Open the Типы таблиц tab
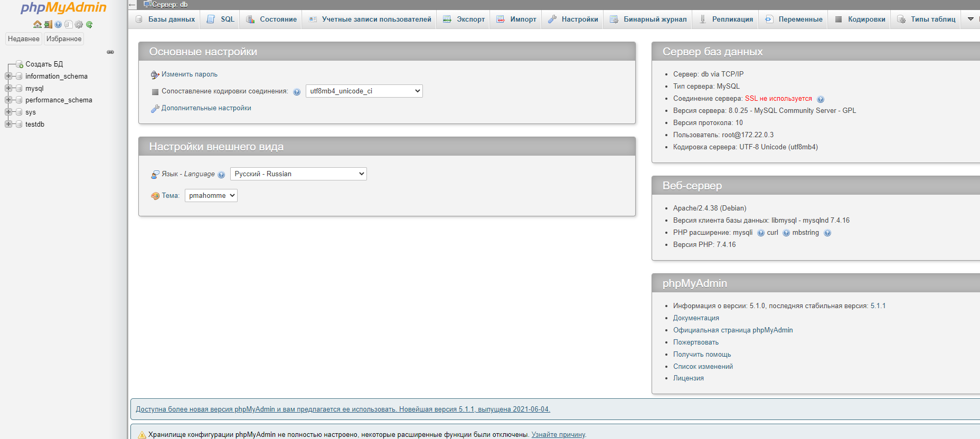 tap(927, 19)
